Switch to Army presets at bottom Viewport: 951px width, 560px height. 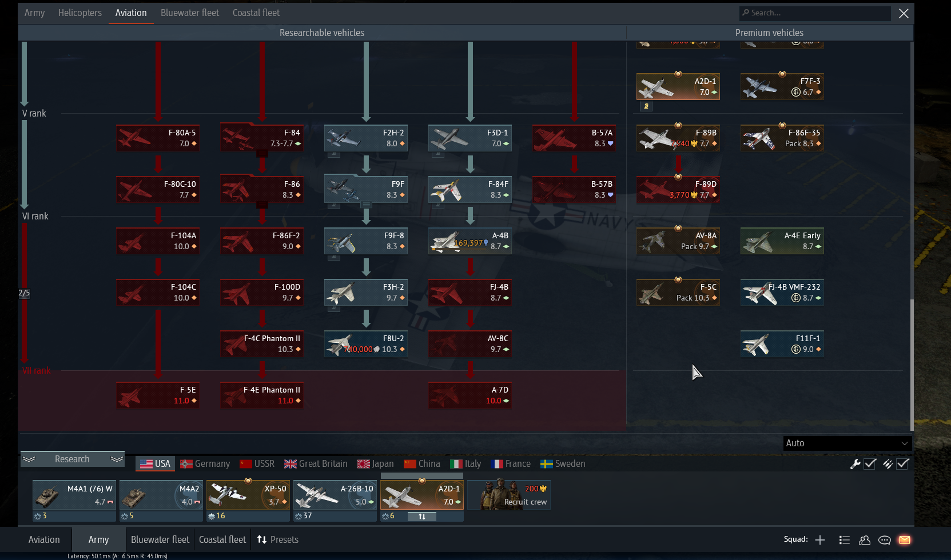tap(98, 540)
